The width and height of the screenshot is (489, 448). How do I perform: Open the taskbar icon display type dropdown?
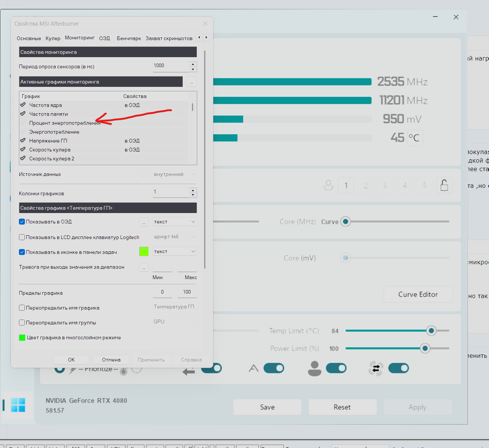tap(175, 251)
